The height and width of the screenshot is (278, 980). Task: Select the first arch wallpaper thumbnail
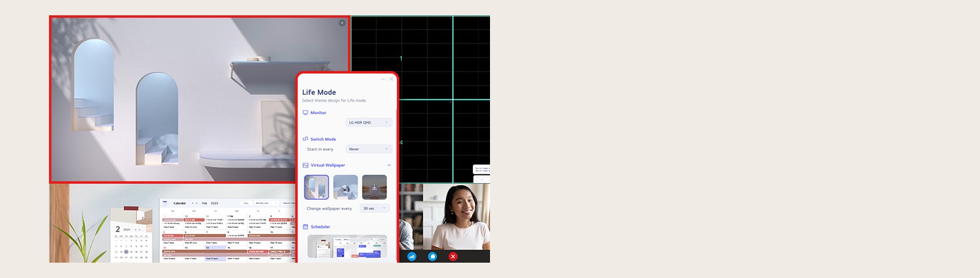tap(317, 187)
